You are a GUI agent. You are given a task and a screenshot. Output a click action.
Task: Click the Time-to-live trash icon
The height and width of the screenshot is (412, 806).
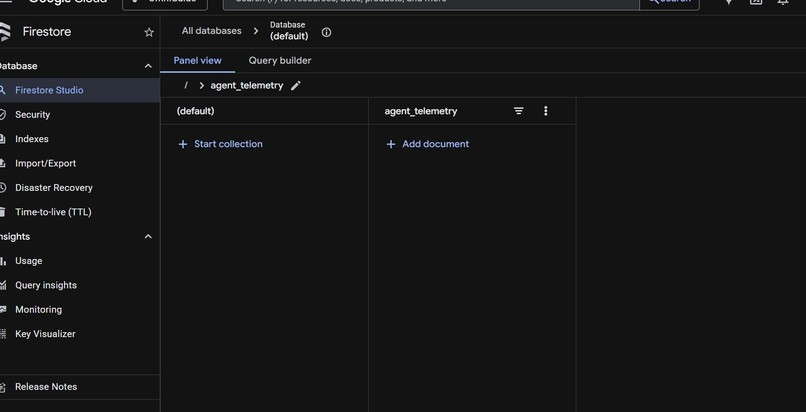tap(3, 212)
